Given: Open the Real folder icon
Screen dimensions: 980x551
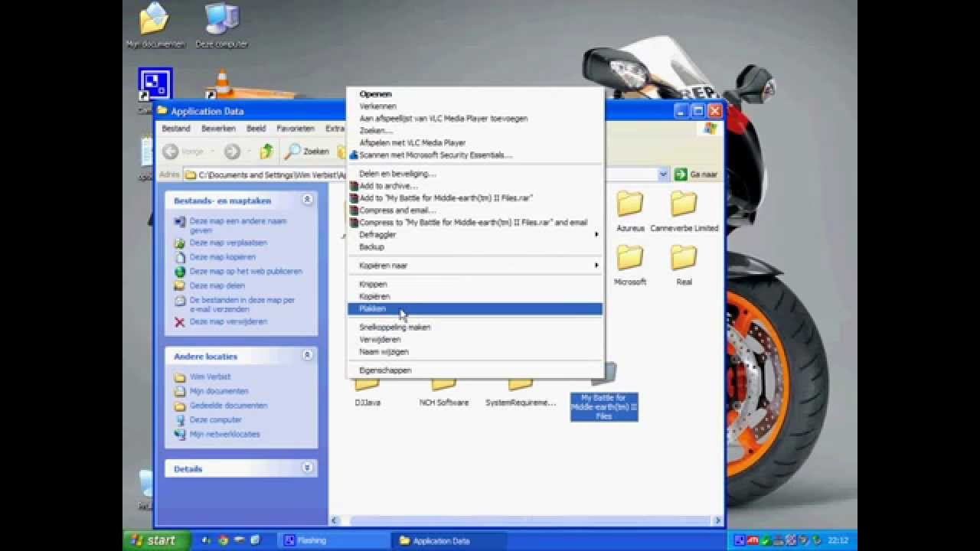Looking at the screenshot, I should (684, 259).
